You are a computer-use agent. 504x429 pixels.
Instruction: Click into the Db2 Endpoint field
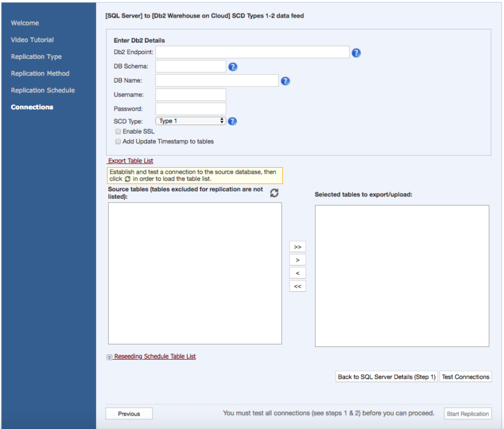click(252, 52)
